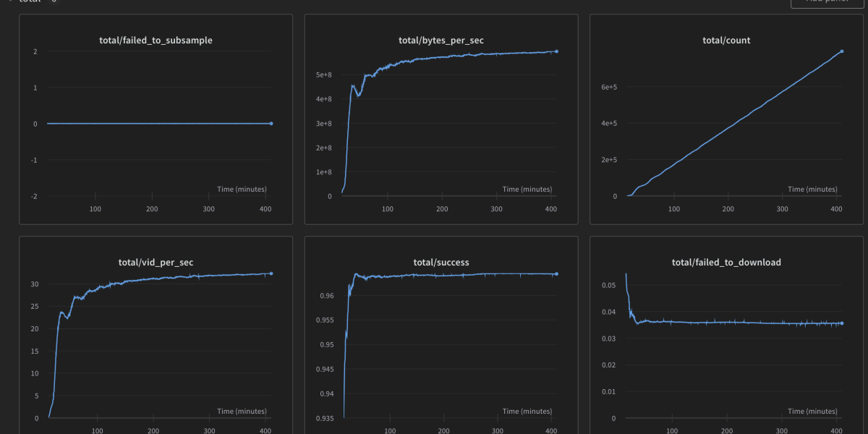Select the total/bytes_per_sec chart title
The width and height of the screenshot is (868, 434).
click(441, 41)
